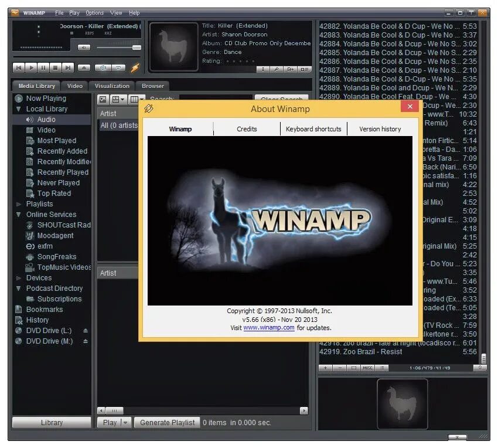This screenshot has height=448, width=498.
Task: Open the three-dot options button under song info
Action: pyautogui.click(x=263, y=69)
